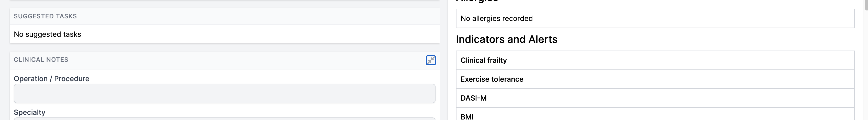Click the vertical scrollbar thumb
The image size is (868, 120).
866,4
